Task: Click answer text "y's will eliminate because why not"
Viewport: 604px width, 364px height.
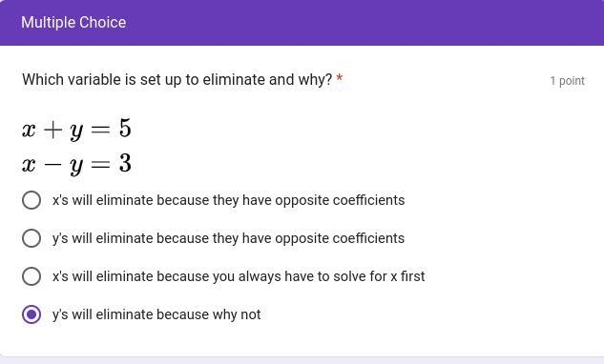Action: (x=156, y=314)
